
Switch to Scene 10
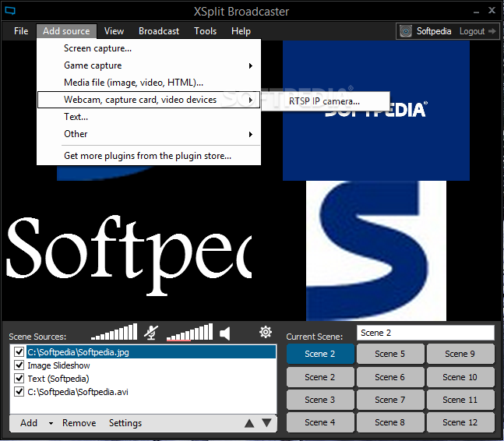point(460,377)
